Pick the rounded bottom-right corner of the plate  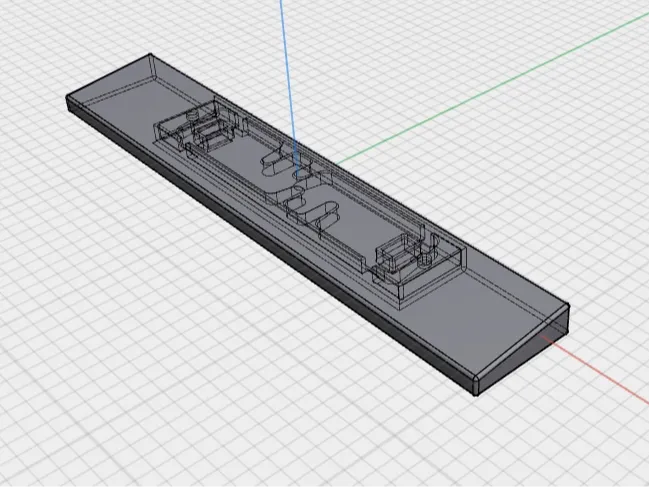[x=475, y=386]
